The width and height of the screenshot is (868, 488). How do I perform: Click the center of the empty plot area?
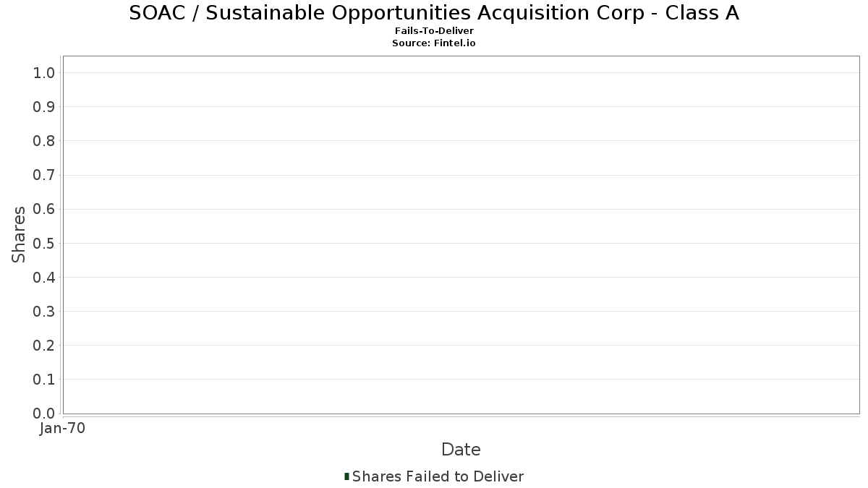point(461,234)
